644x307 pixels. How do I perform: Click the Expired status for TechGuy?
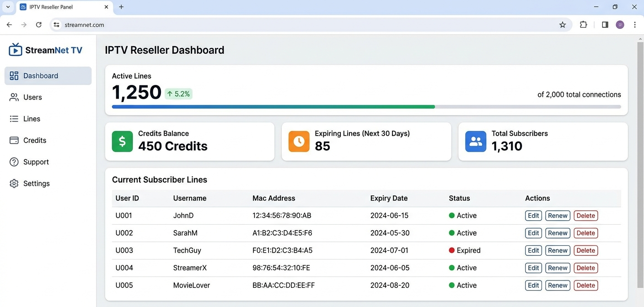(465, 250)
